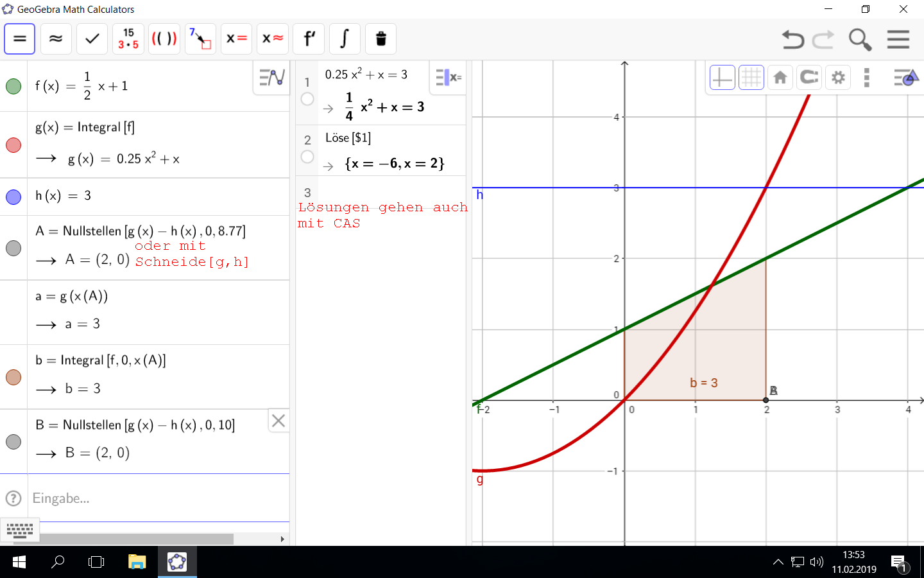Select the Expand parentheses tool
Screen dimensions: 924x578
164,39
